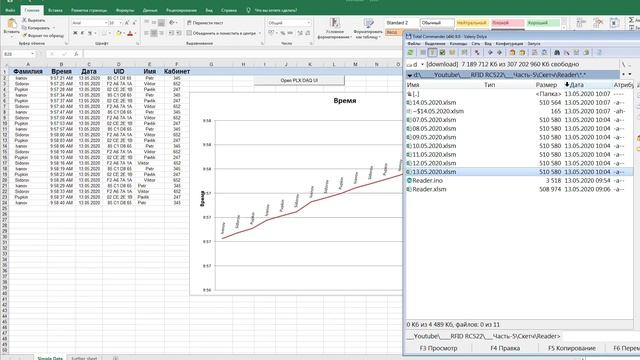Open the number format (Общий) dropdown
Image resolution: width=640 pixels, height=360 pixels.
(x=309, y=23)
